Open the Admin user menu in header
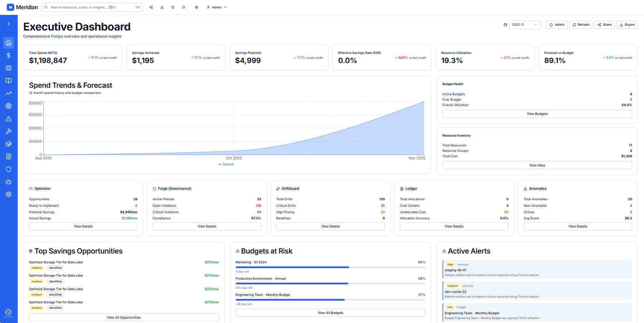644x323 pixels. tap(217, 7)
